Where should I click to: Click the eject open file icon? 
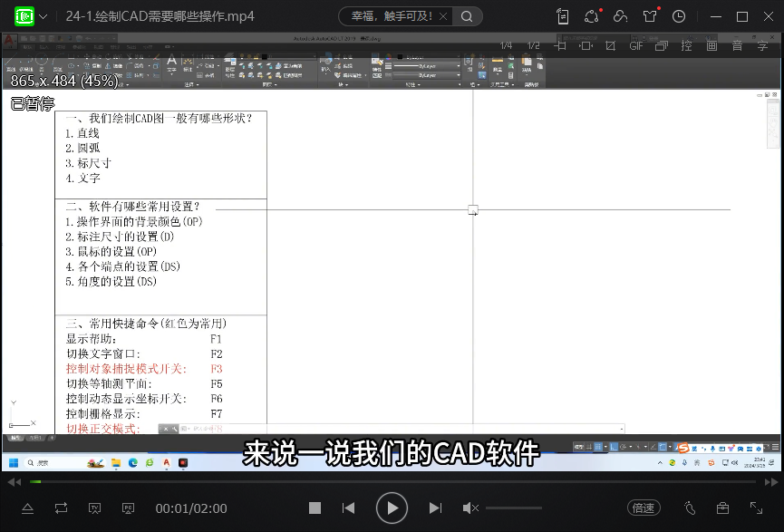point(27,508)
